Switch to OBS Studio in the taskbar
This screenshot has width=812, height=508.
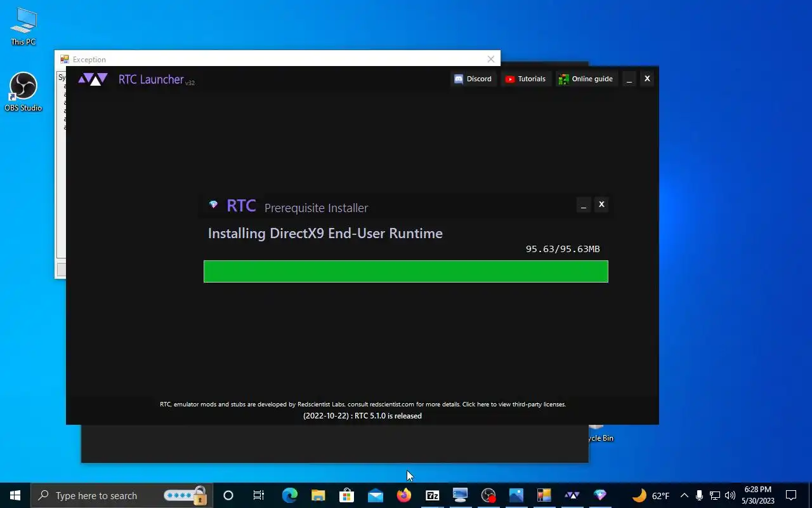tap(488, 495)
